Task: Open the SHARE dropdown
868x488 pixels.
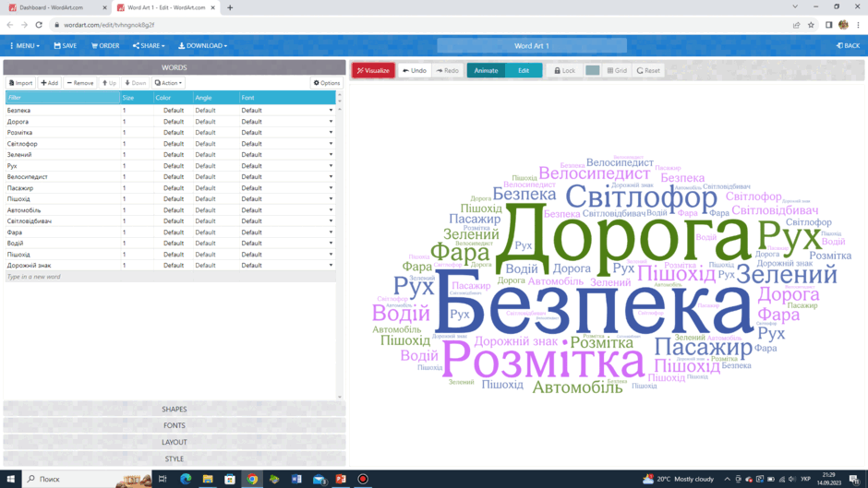Action: pyautogui.click(x=149, y=45)
